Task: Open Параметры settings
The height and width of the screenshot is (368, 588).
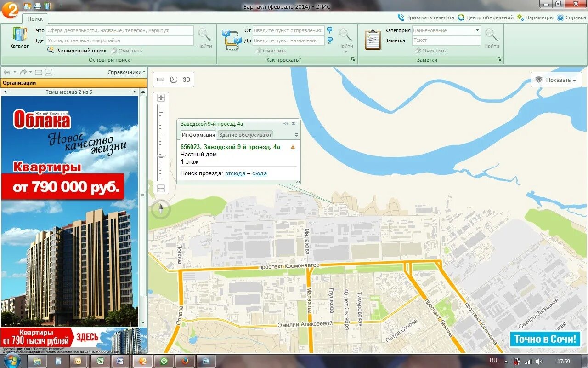Action: [535, 17]
